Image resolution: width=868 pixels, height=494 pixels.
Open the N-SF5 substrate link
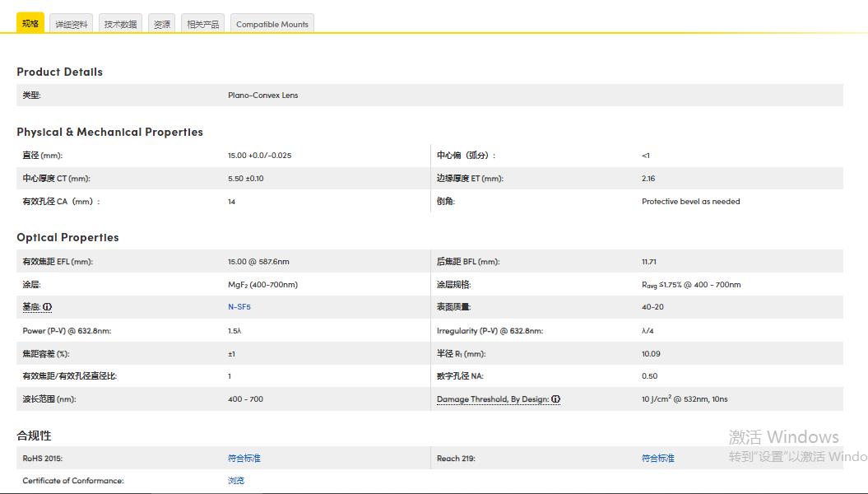[239, 307]
